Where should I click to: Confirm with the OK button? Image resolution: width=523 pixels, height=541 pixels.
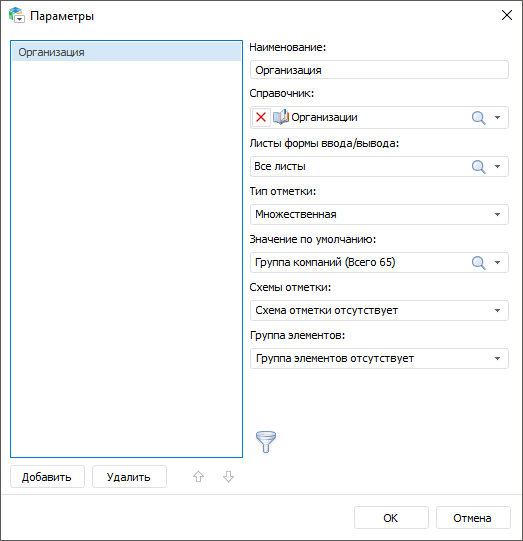coord(391,518)
